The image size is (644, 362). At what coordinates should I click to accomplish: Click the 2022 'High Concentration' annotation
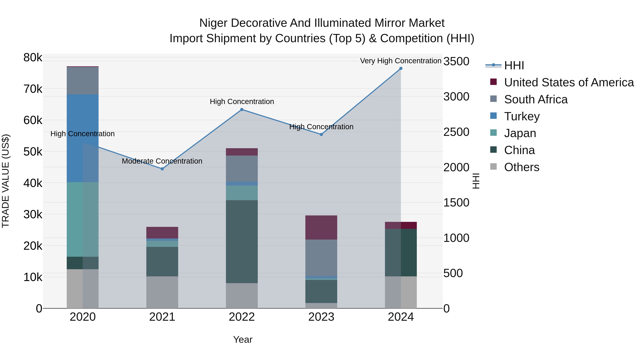242,102
